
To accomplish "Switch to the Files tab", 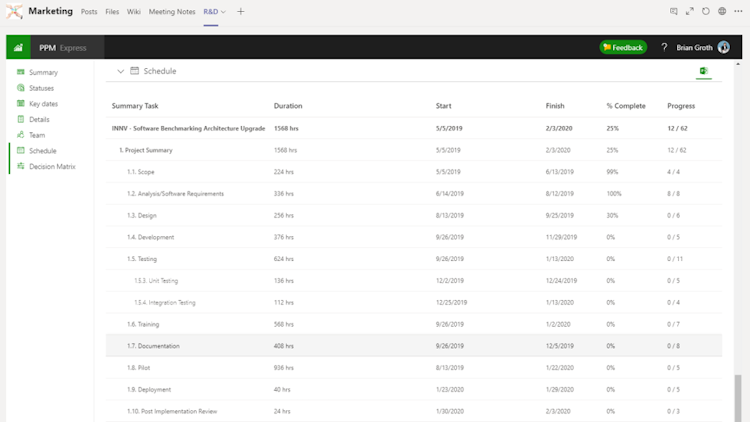I will point(112,11).
